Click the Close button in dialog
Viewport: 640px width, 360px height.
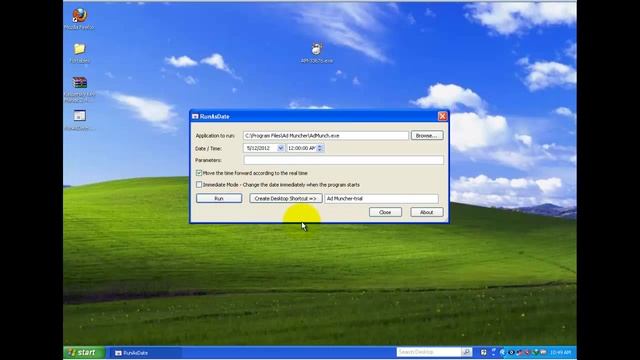point(385,212)
